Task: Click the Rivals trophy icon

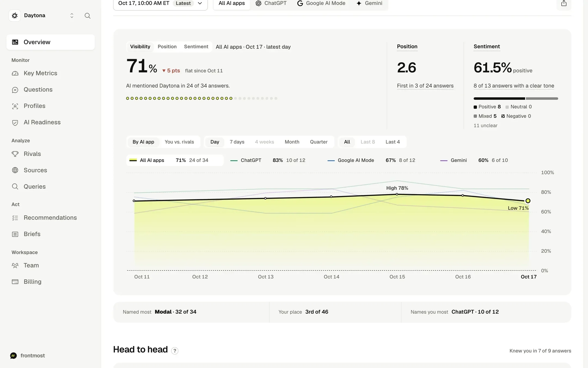Action: pos(15,154)
